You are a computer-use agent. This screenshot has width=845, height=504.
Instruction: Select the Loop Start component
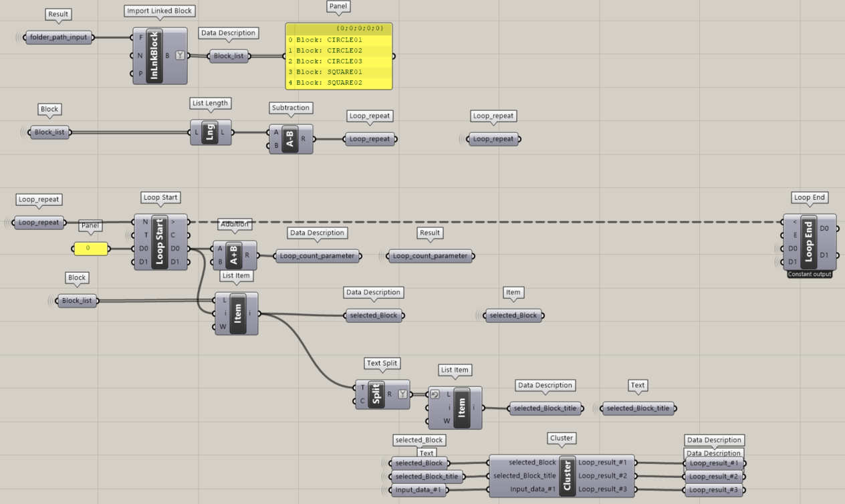click(x=159, y=241)
